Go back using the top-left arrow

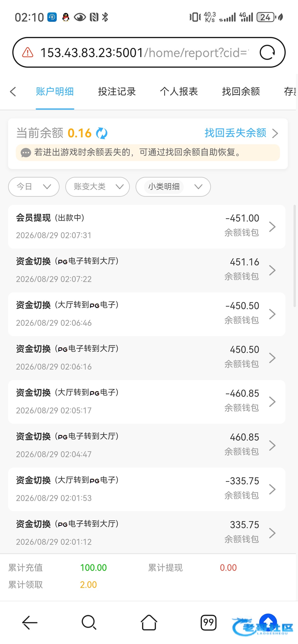pos(13,91)
